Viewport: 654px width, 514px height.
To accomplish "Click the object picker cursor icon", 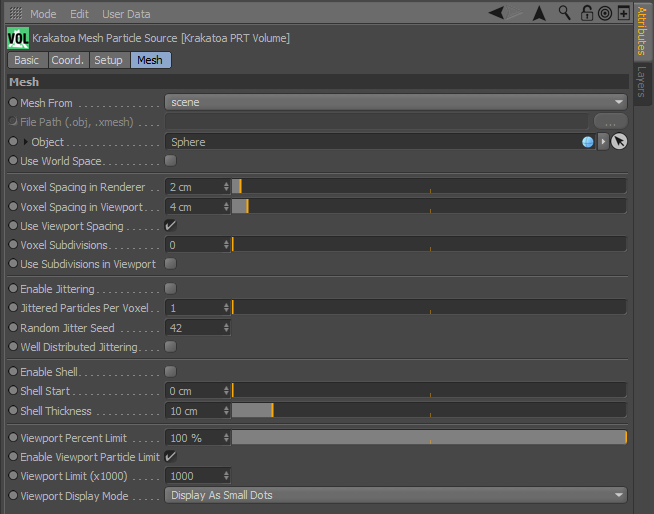I will pos(619,142).
